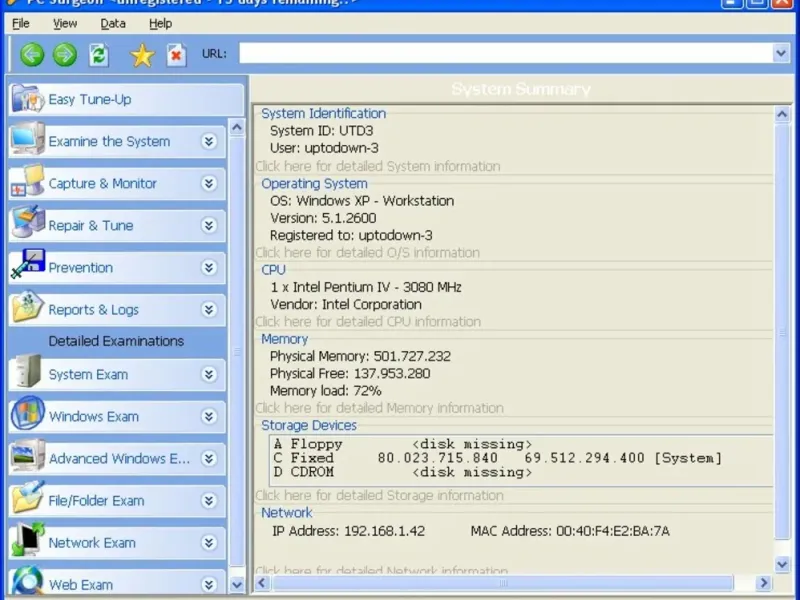Expand the Capture & Monitor section
The height and width of the screenshot is (600, 800).
[208, 184]
